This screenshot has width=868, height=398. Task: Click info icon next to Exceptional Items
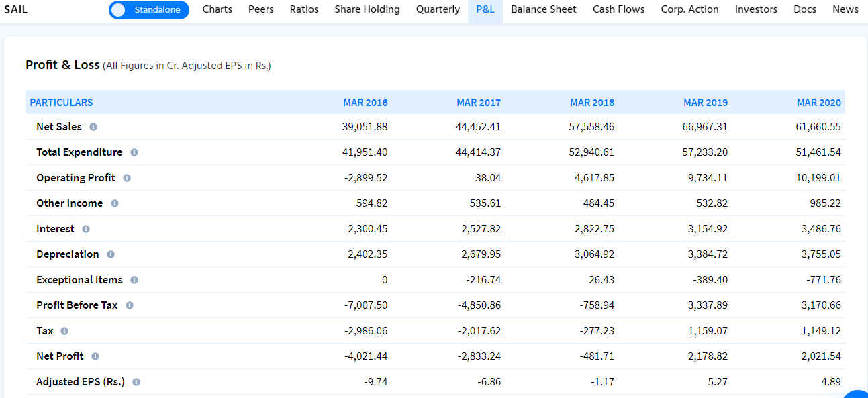pyautogui.click(x=134, y=280)
